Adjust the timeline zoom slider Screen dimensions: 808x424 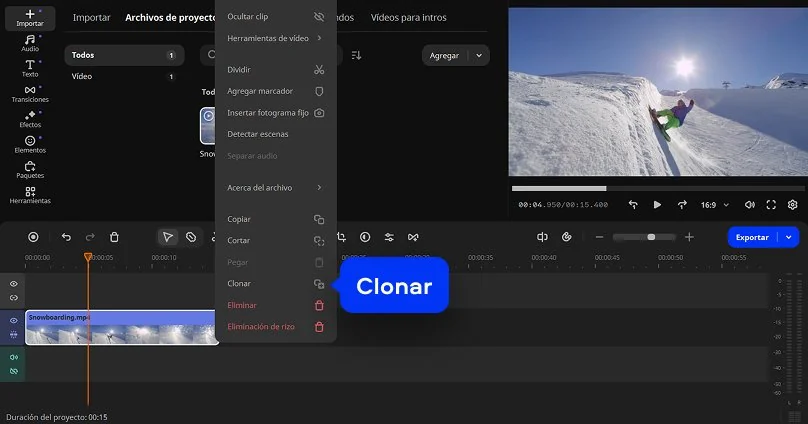tap(651, 237)
